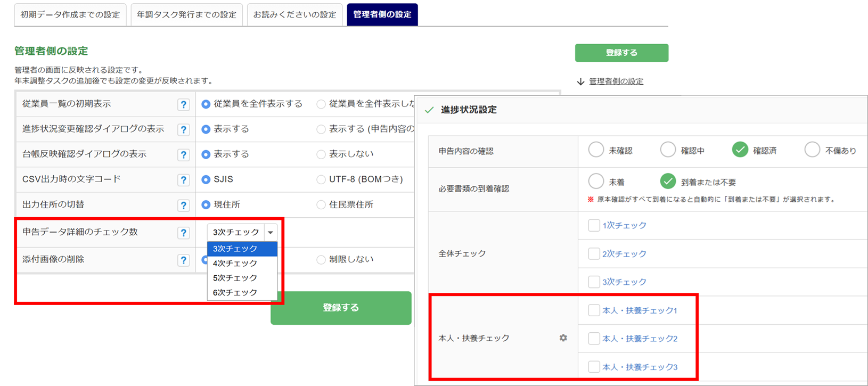The width and height of the screenshot is (868, 386).
Task: Select 表示する for 台帳反映確認ダイアログ
Action: (206, 154)
